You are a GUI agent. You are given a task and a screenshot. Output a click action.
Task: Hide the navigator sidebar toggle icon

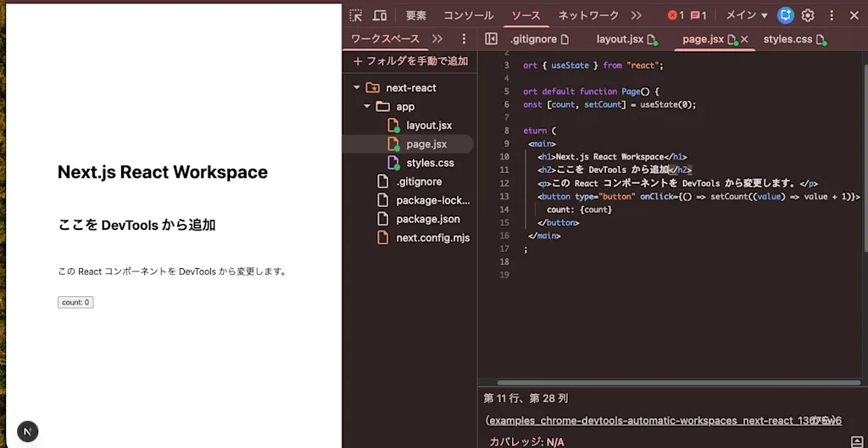pos(491,39)
